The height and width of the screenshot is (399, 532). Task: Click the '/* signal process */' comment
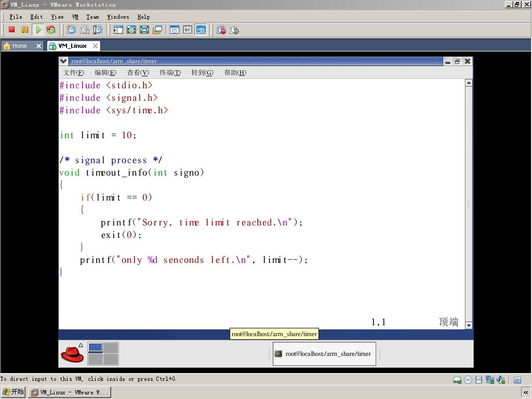coord(111,160)
